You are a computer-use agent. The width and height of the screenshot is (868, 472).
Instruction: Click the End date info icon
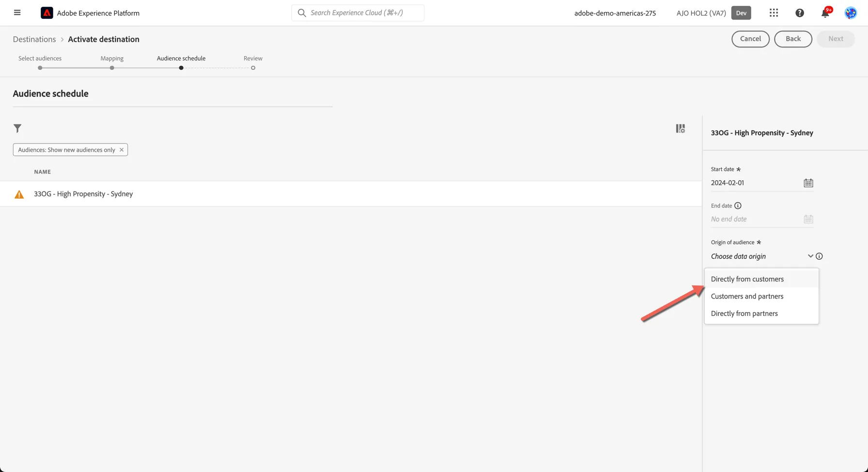pyautogui.click(x=738, y=205)
